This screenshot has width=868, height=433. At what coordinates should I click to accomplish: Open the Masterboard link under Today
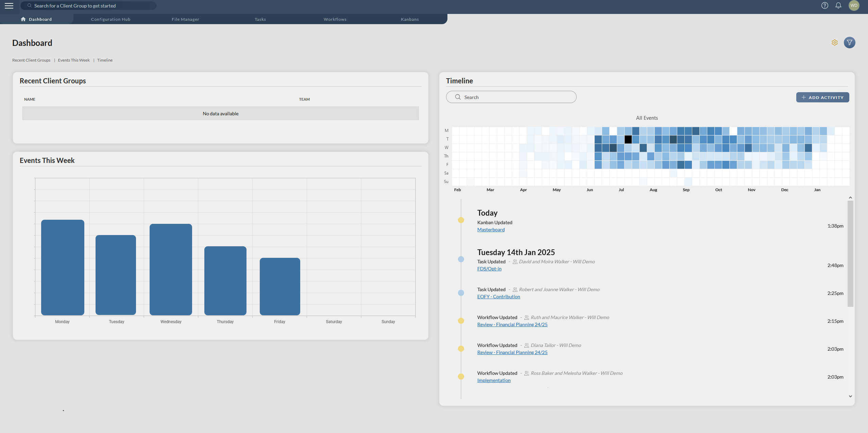(491, 230)
